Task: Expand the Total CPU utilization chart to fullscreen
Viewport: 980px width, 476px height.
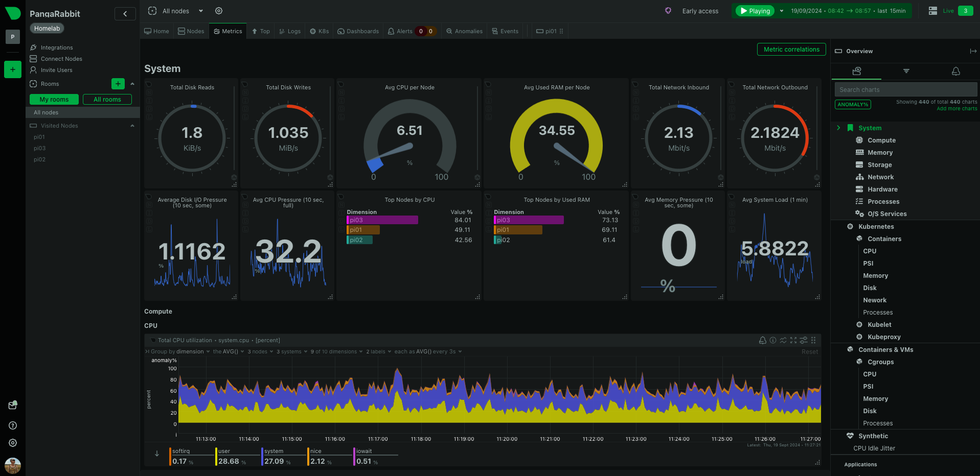Action: (793, 340)
